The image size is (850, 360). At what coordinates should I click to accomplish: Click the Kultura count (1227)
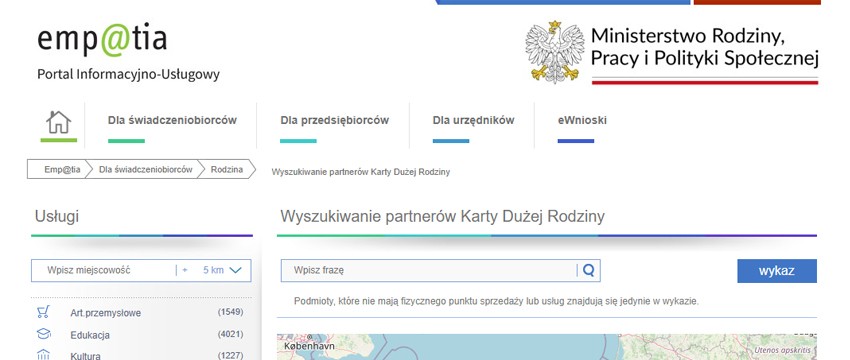pyautogui.click(x=230, y=356)
